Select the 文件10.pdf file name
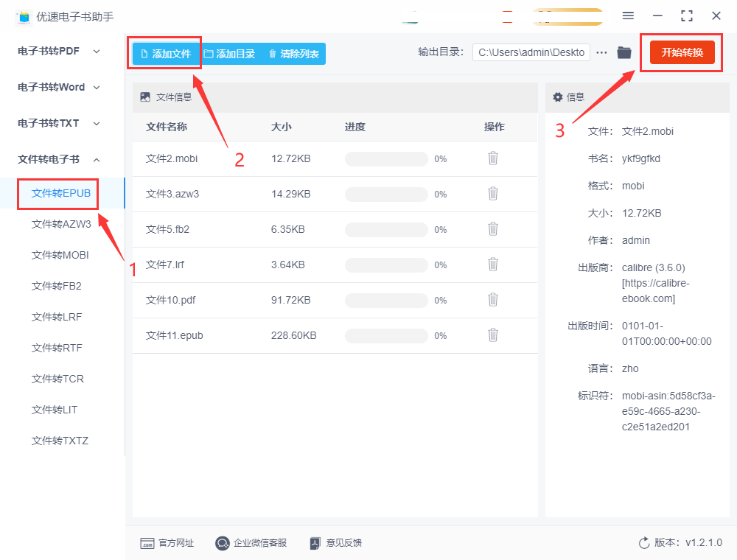The image size is (737, 560). coord(171,300)
